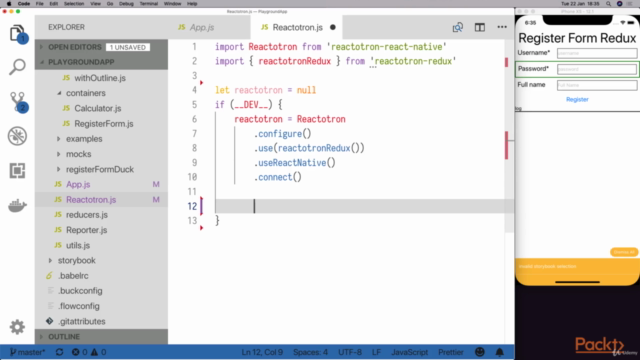Select the Reactotron.js editor tab
The width and height of the screenshot is (640, 360).
[x=297, y=27]
